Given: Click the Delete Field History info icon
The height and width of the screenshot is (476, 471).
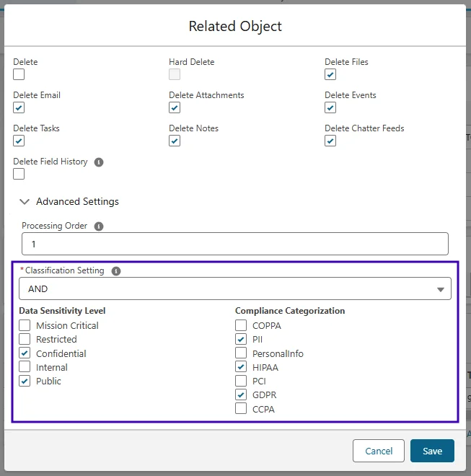Looking at the screenshot, I should pos(100,162).
